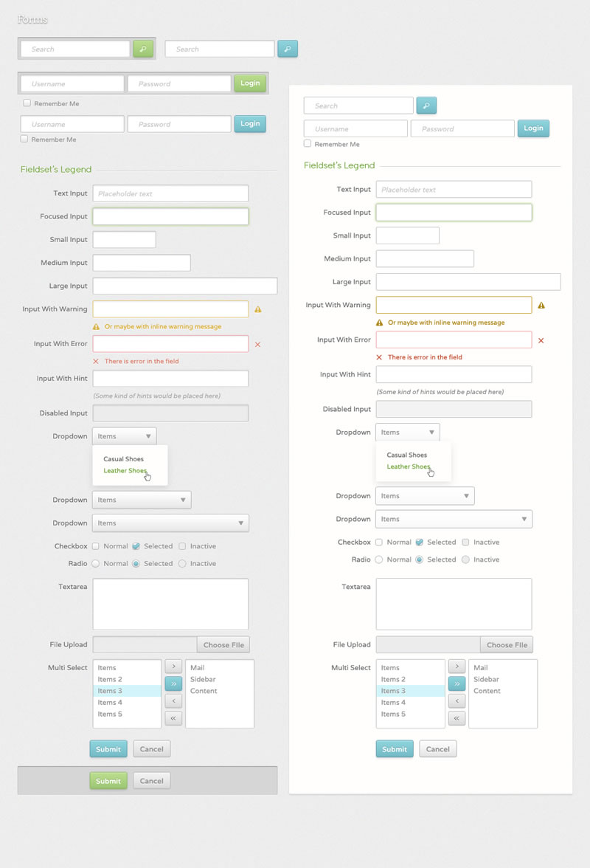Image resolution: width=590 pixels, height=868 pixels.
Task: Click the single right arrow in Multi Select
Action: (173, 665)
